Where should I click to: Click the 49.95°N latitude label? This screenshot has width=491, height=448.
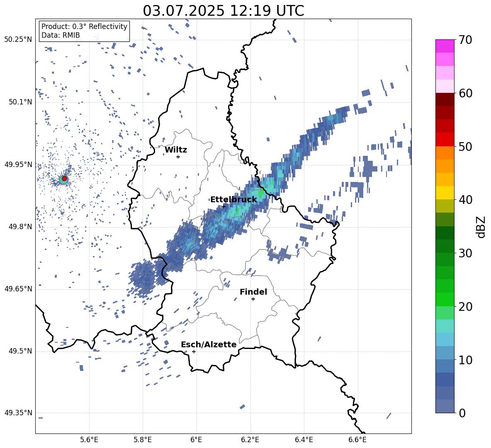tap(18, 165)
